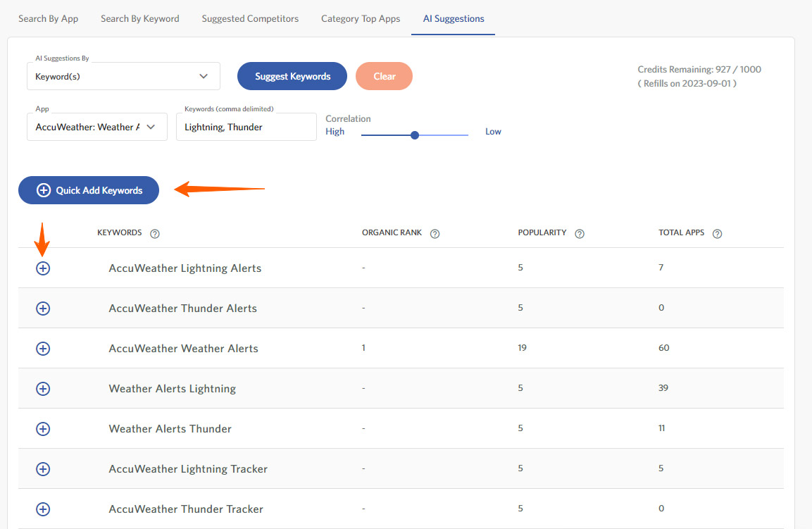Click total apps value 7
Image resolution: width=812 pixels, height=529 pixels.
click(x=661, y=268)
